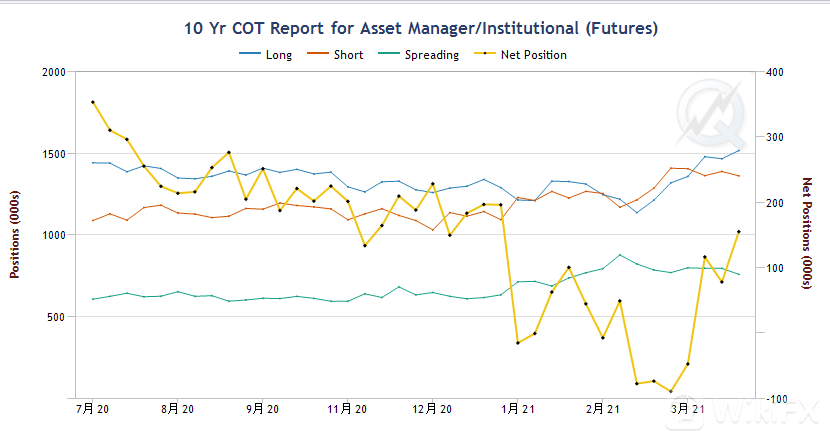Click the "1月 21" date label
Image resolution: width=830 pixels, height=446 pixels.
[518, 409]
